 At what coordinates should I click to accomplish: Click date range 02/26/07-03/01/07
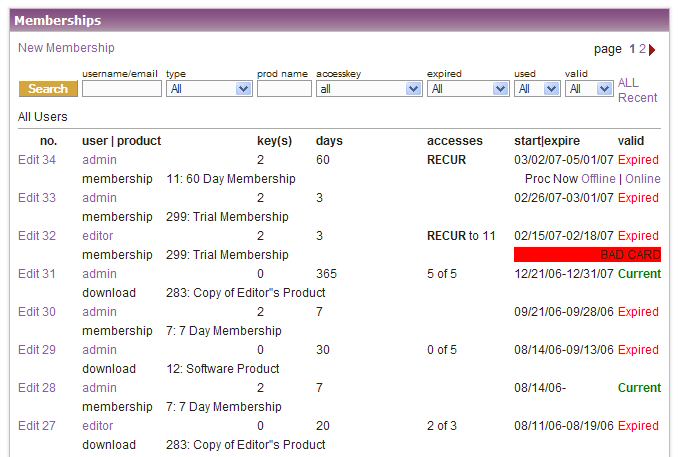click(564, 198)
